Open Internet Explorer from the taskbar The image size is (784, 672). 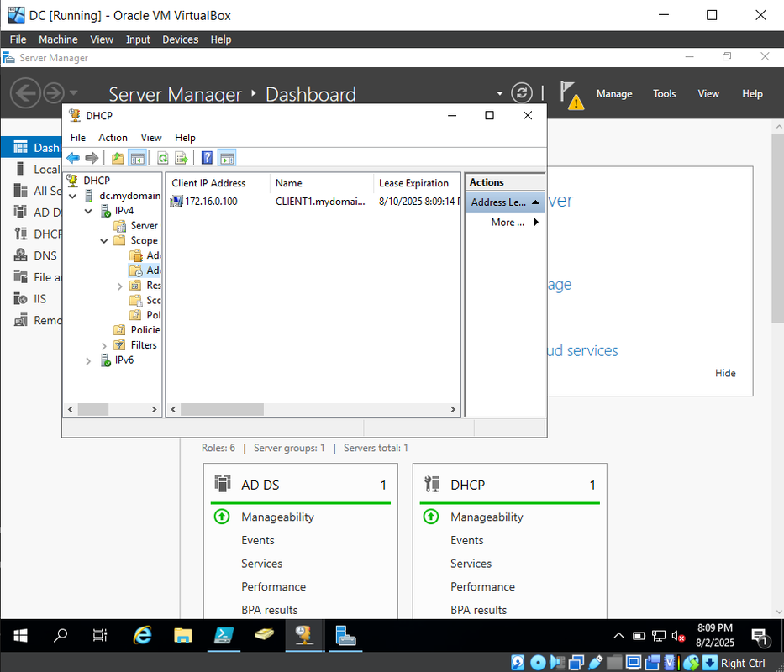coord(143,635)
